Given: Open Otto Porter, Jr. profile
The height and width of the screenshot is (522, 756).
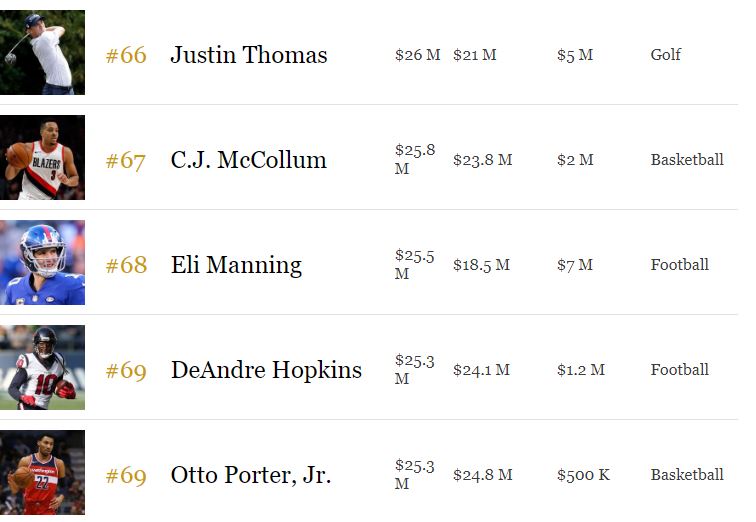Looking at the screenshot, I should 251,475.
